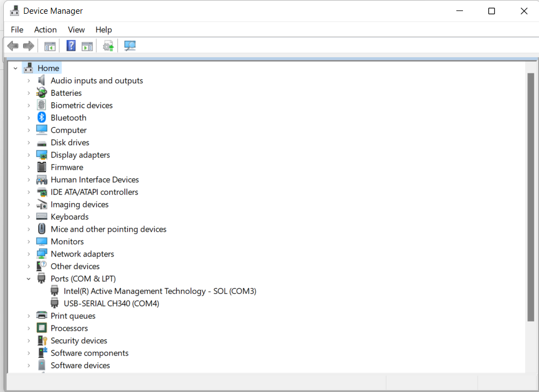Screen dimensions: 539x392
Task: Select the Processors label
Action: 69,328
